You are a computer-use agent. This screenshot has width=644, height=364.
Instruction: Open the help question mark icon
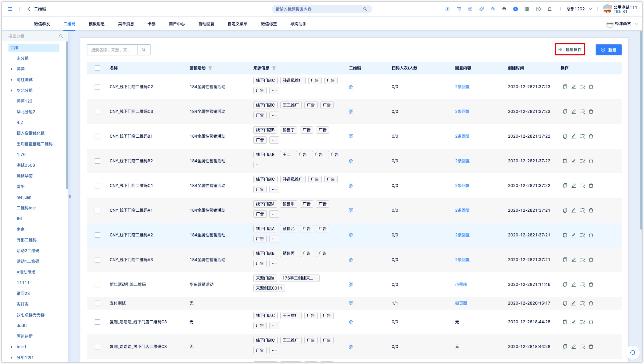pyautogui.click(x=538, y=9)
